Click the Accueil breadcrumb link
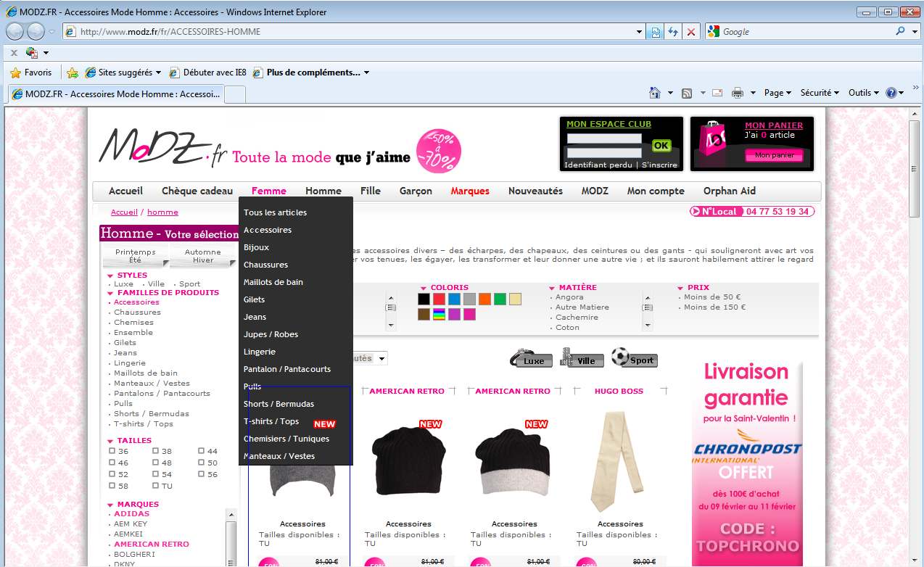This screenshot has width=924, height=567. [x=124, y=212]
